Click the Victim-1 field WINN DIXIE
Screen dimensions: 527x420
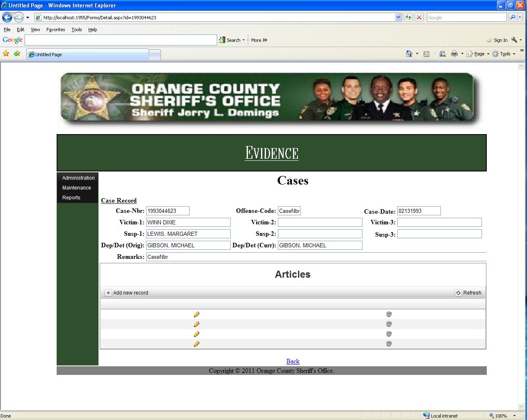click(x=188, y=222)
